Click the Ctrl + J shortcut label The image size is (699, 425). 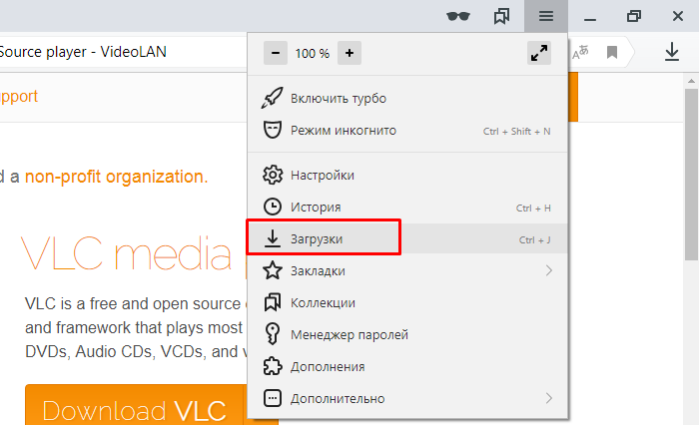[x=535, y=240]
